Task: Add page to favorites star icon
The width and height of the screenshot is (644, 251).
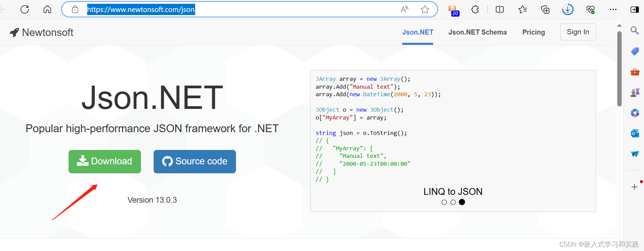Action: click(425, 9)
